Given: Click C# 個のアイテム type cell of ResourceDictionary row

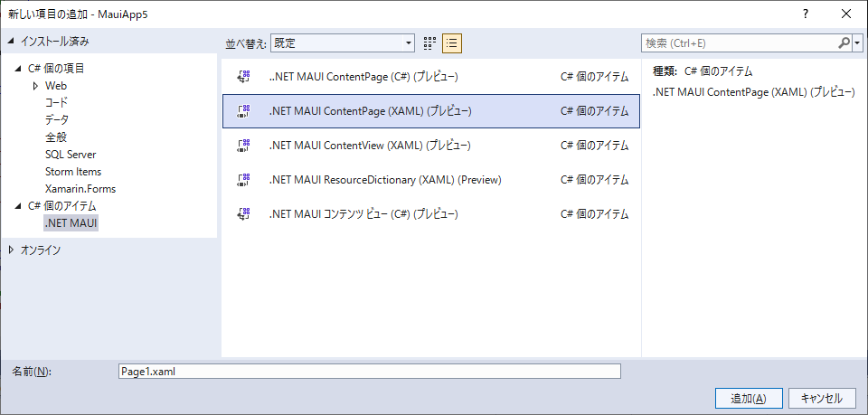Looking at the screenshot, I should coord(595,180).
